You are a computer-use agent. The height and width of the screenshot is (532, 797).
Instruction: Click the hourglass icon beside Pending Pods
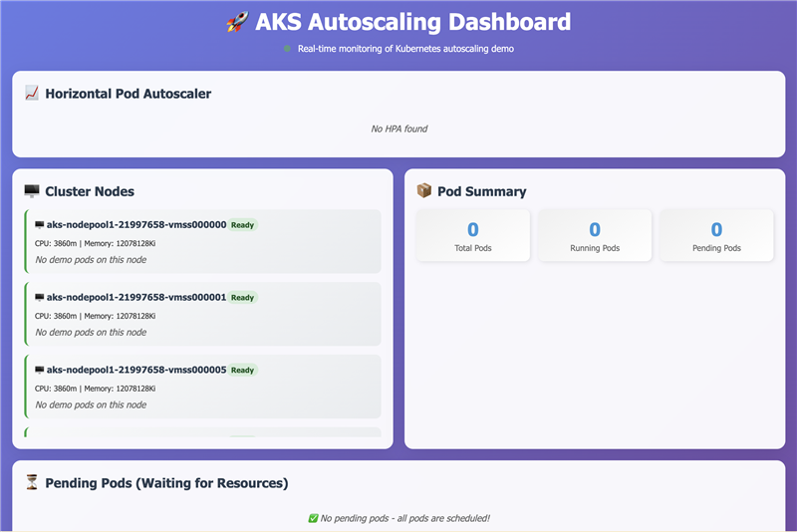[32, 482]
